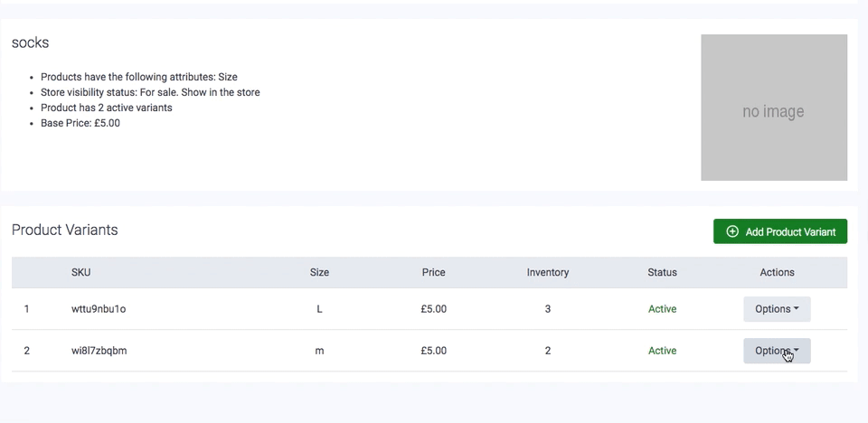Open Options dropdown for SKU wttu9nbu1o
This screenshot has height=423, width=868.
[777, 309]
